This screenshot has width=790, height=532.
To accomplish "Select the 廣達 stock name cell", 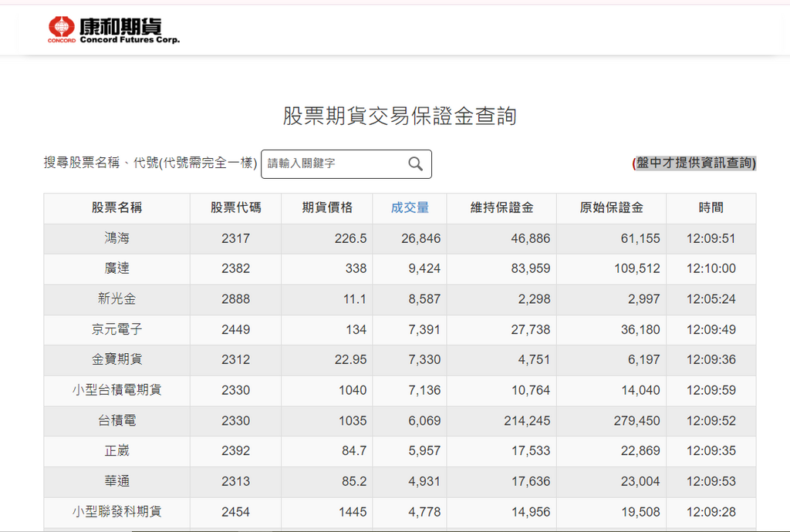I will click(x=117, y=268).
